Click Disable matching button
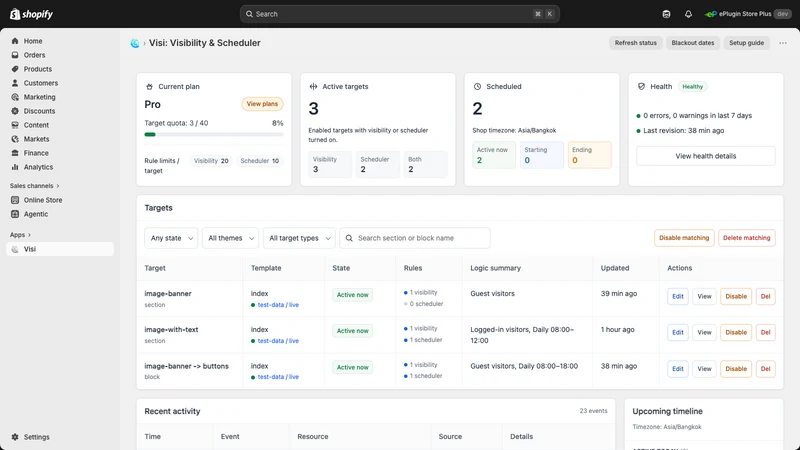 tap(684, 238)
